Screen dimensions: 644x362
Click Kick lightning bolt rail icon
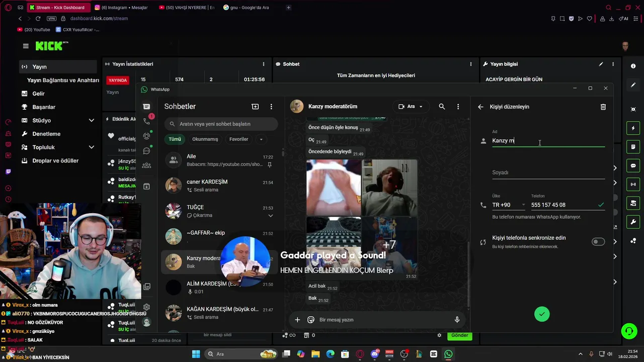point(633,128)
